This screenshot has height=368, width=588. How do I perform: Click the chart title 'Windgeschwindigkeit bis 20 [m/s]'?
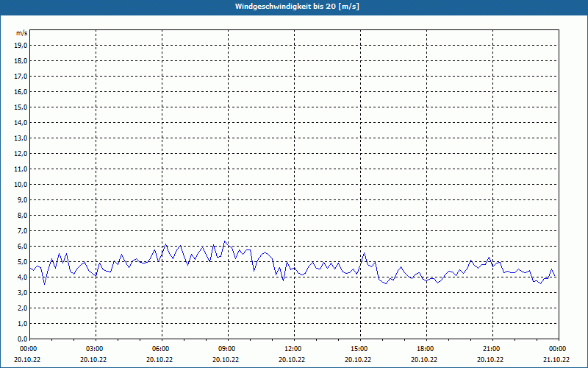tap(297, 7)
